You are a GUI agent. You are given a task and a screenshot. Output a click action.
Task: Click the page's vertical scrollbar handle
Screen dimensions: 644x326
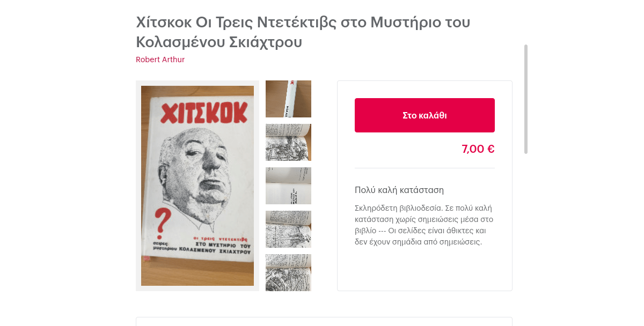pyautogui.click(x=526, y=99)
